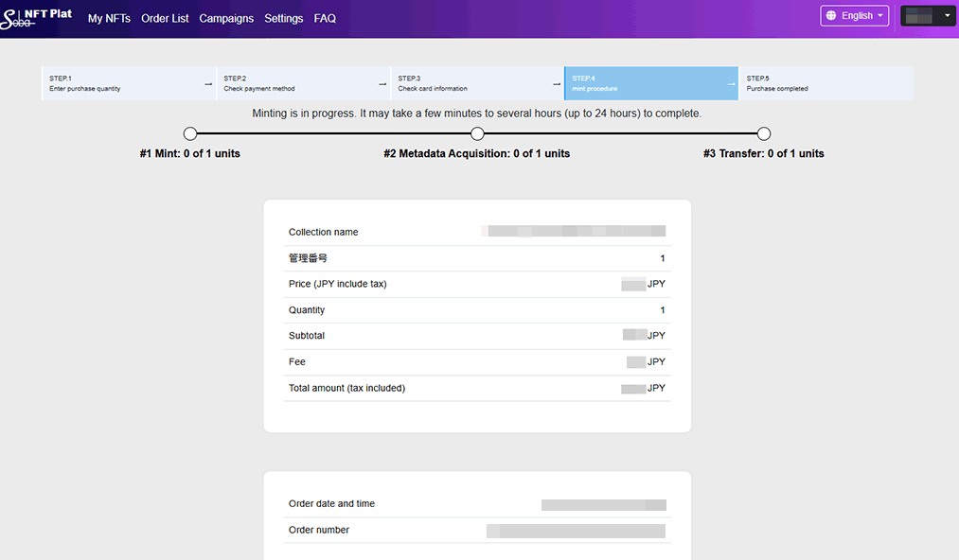Click the globe icon in language selector
Image resolution: width=959 pixels, height=560 pixels.
(x=831, y=16)
